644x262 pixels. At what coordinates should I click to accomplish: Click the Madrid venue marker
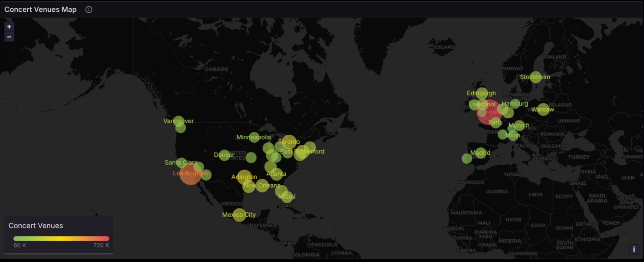click(x=480, y=153)
